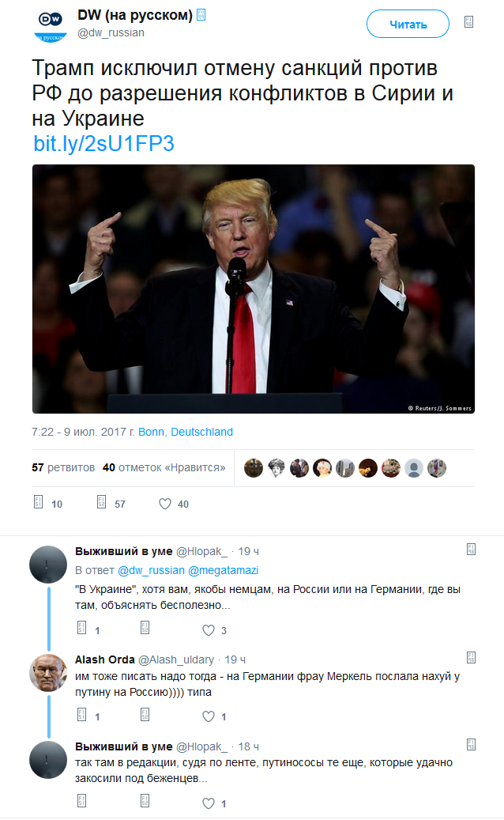The height and width of the screenshot is (820, 504).
Task: Open the bit.ly/2sU1FP3 link
Action: point(103,143)
